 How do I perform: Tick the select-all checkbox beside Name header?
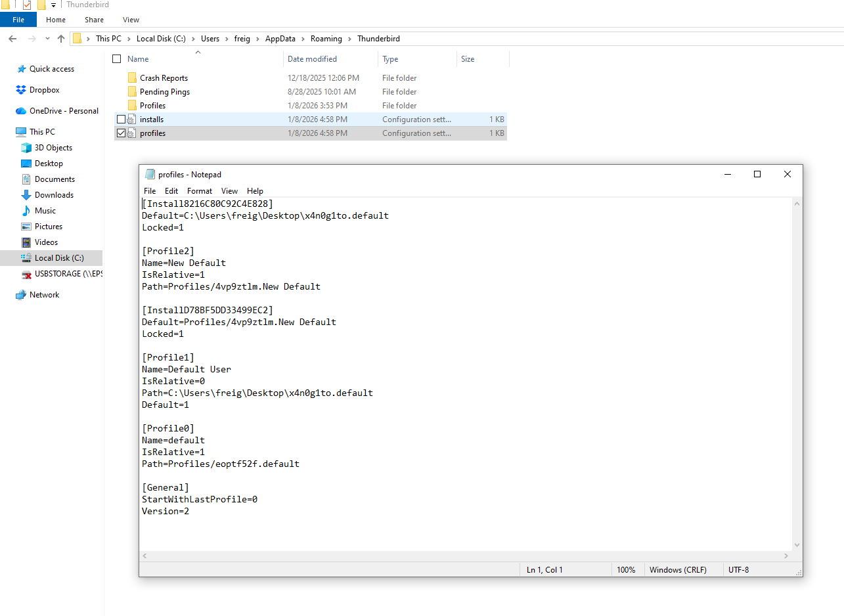pos(117,59)
